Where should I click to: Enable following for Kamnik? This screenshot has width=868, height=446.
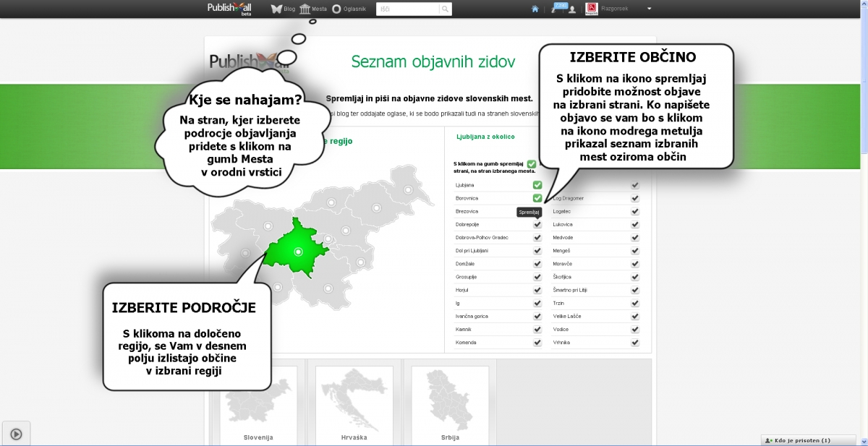coord(537,330)
